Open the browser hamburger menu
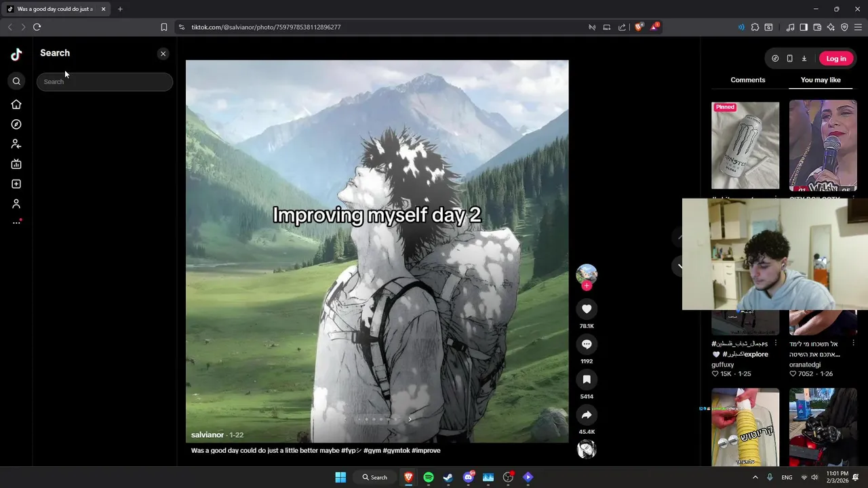The image size is (868, 488). (x=858, y=27)
